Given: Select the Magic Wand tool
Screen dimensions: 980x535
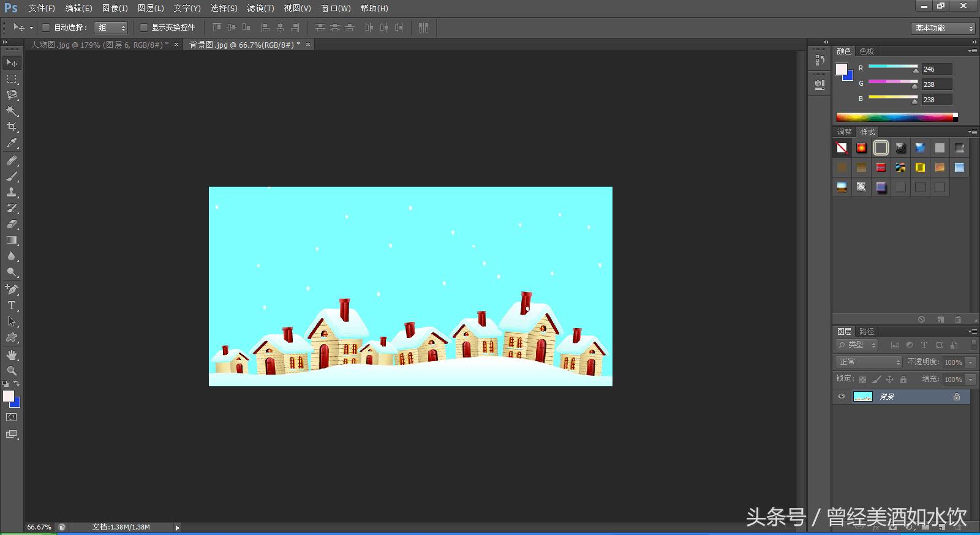Looking at the screenshot, I should [12, 111].
